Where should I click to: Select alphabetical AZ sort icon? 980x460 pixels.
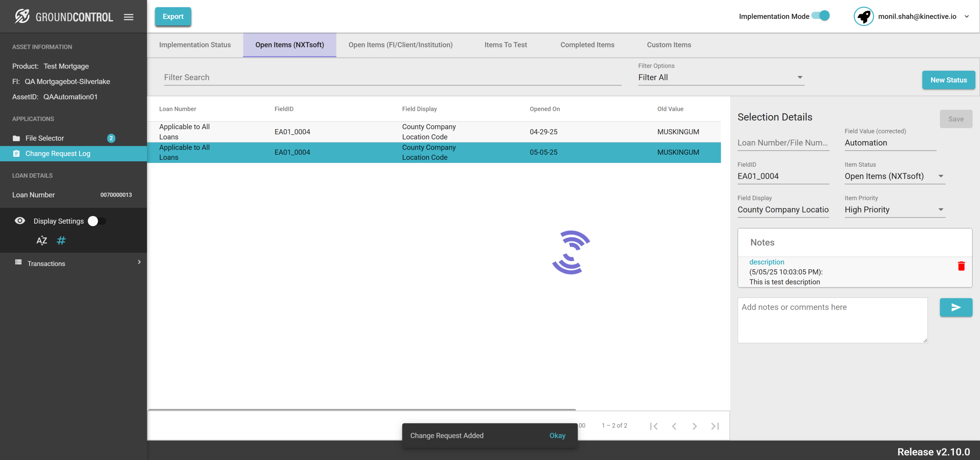pos(42,241)
